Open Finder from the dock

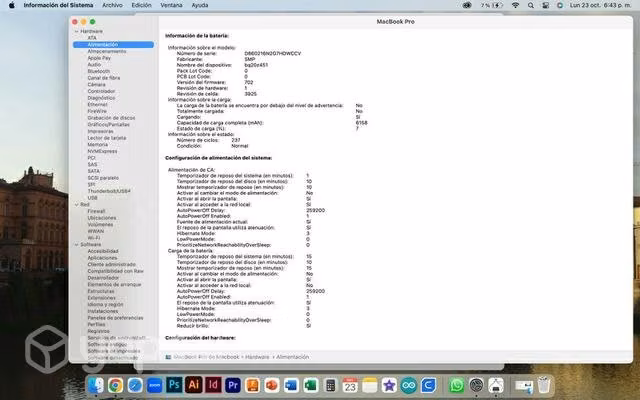point(96,385)
